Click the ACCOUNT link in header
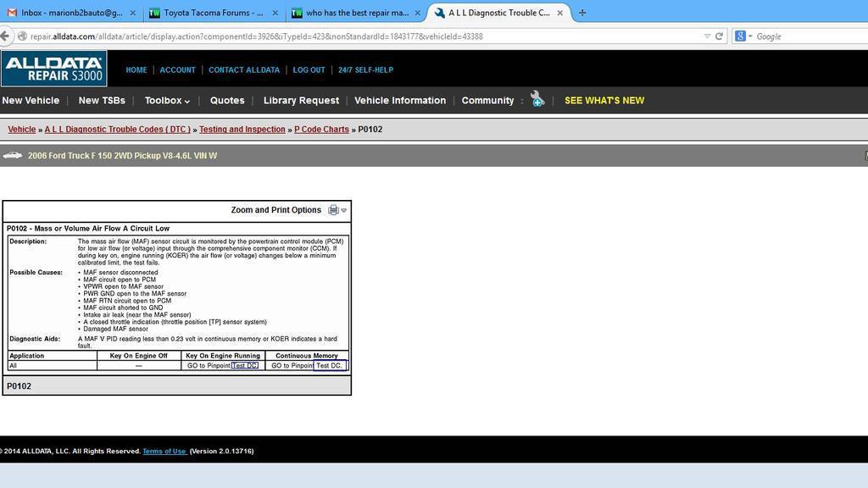 [178, 70]
